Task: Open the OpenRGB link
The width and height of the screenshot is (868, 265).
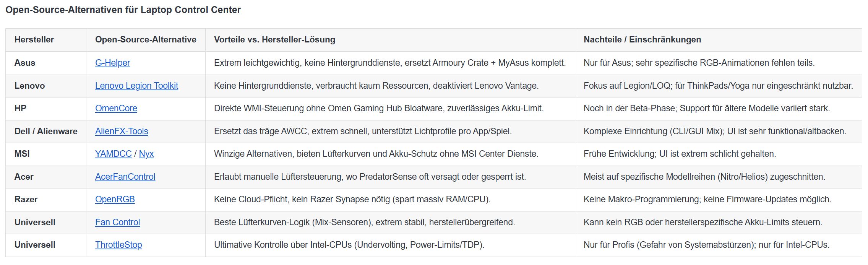Action: [115, 199]
